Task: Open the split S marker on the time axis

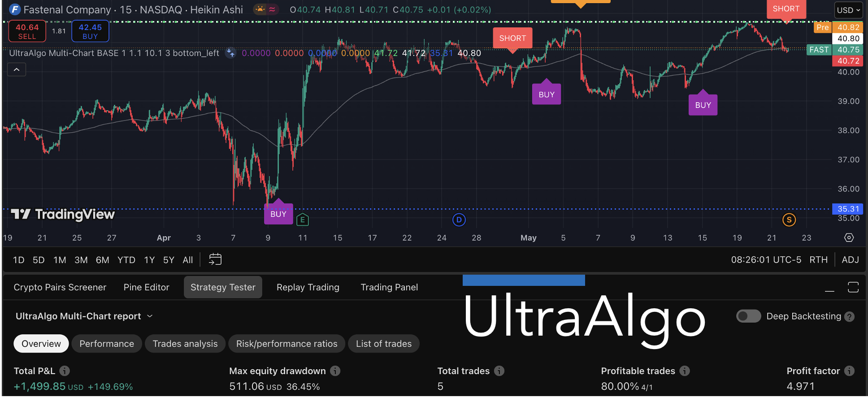Action: pos(789,220)
